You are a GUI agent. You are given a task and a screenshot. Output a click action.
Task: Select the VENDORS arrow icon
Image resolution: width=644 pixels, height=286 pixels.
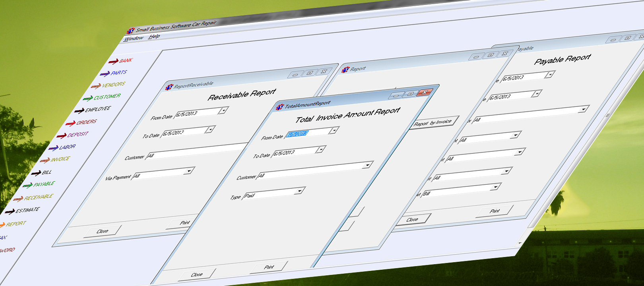pos(95,86)
